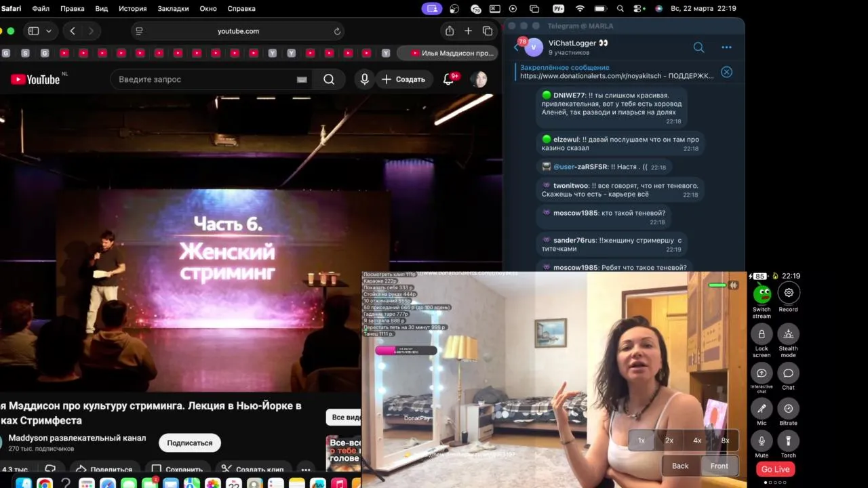Open YouTube account avatar menu
The height and width of the screenshot is (488, 868).
[x=479, y=79]
